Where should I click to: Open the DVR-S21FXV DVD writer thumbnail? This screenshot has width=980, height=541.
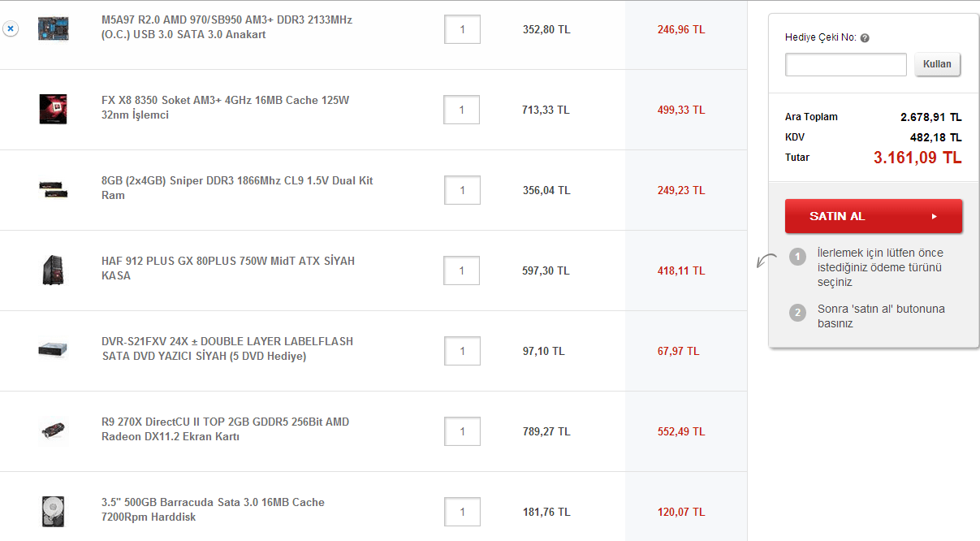point(54,350)
